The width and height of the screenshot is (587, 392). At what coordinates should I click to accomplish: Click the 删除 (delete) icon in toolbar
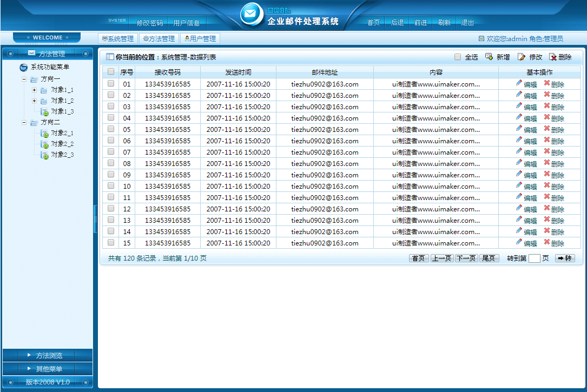[552, 56]
